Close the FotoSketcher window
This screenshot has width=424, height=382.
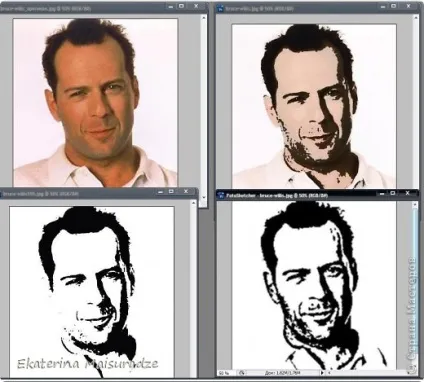[407, 194]
